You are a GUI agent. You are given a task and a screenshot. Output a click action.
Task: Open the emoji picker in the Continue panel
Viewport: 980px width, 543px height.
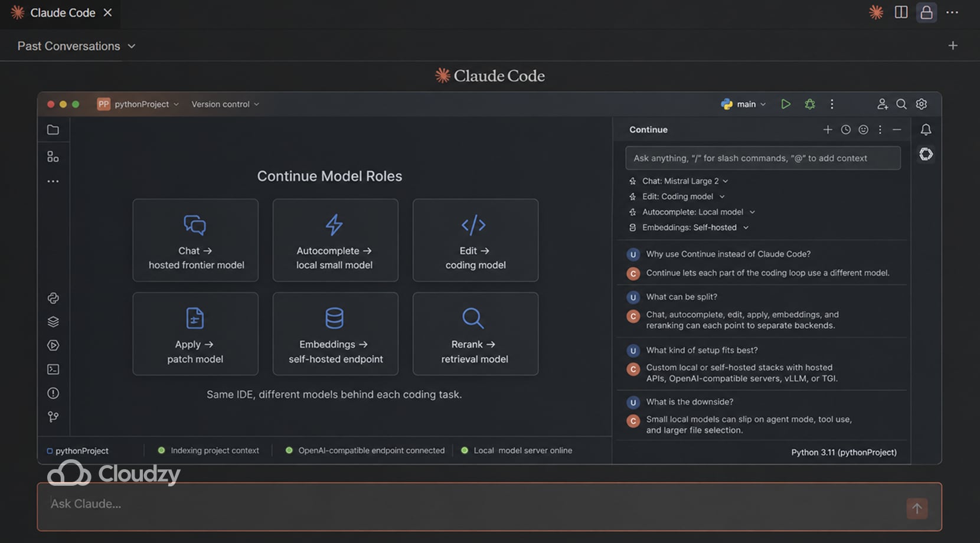[x=863, y=129]
